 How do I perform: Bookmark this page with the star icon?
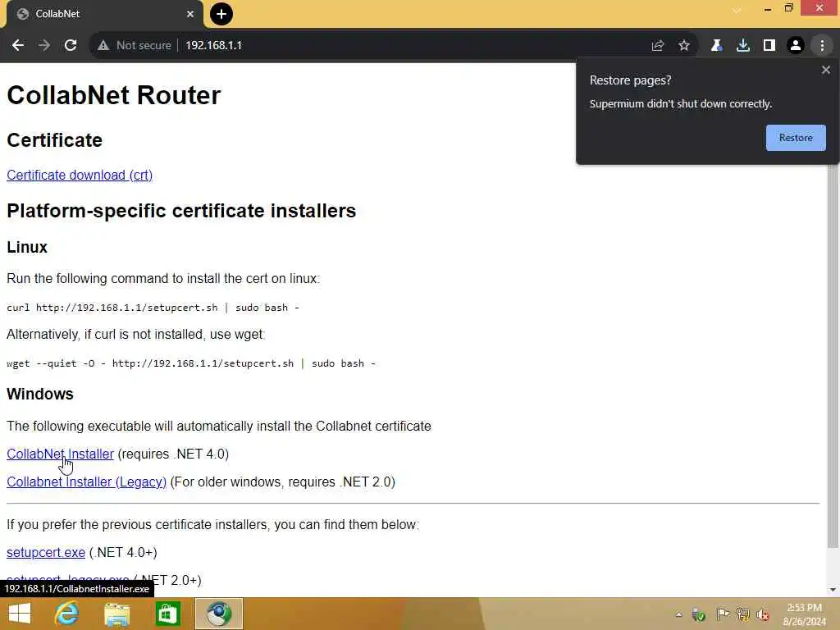coord(684,46)
